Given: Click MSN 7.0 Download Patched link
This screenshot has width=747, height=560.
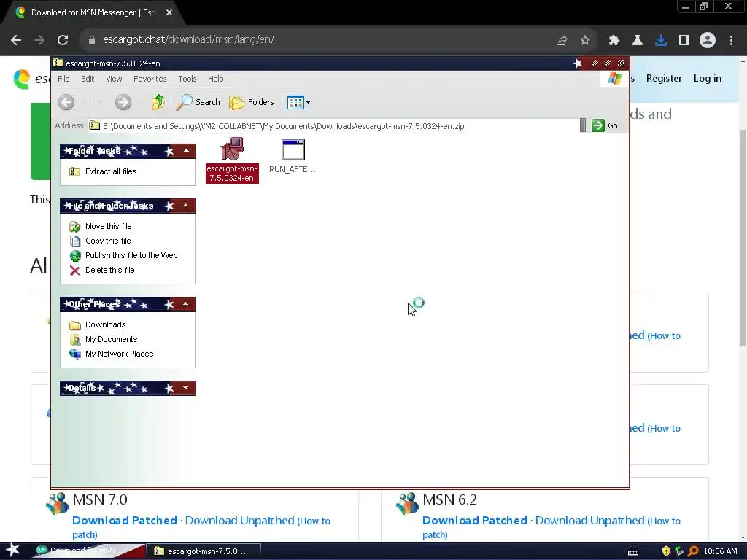Looking at the screenshot, I should [x=125, y=521].
